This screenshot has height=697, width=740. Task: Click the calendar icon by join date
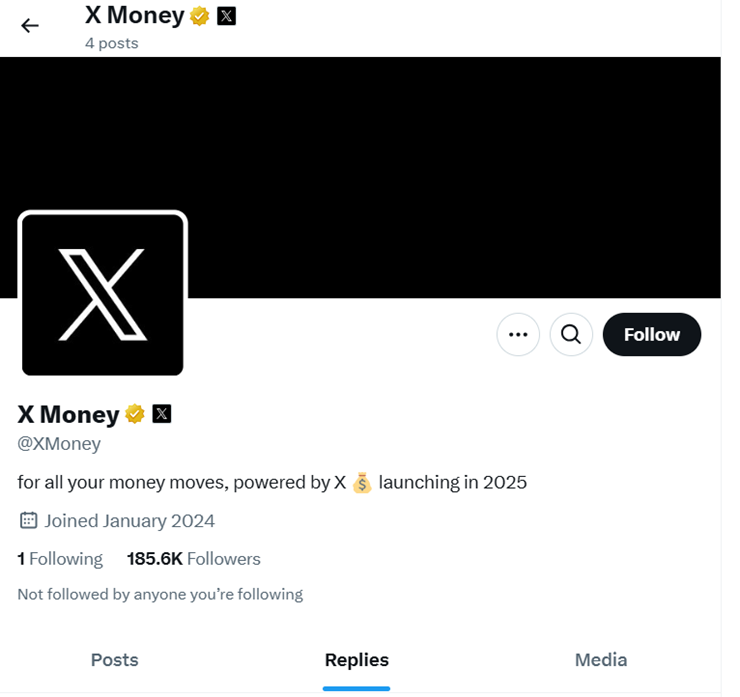click(28, 520)
